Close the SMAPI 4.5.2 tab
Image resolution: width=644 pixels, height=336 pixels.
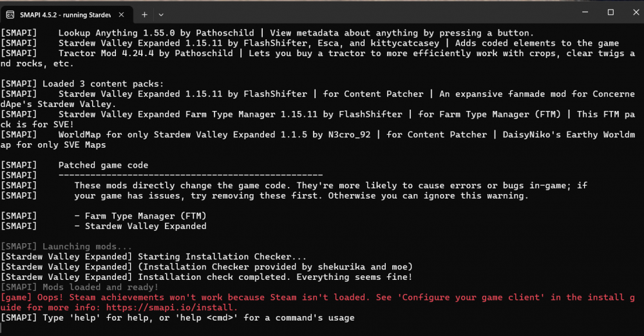click(x=121, y=15)
